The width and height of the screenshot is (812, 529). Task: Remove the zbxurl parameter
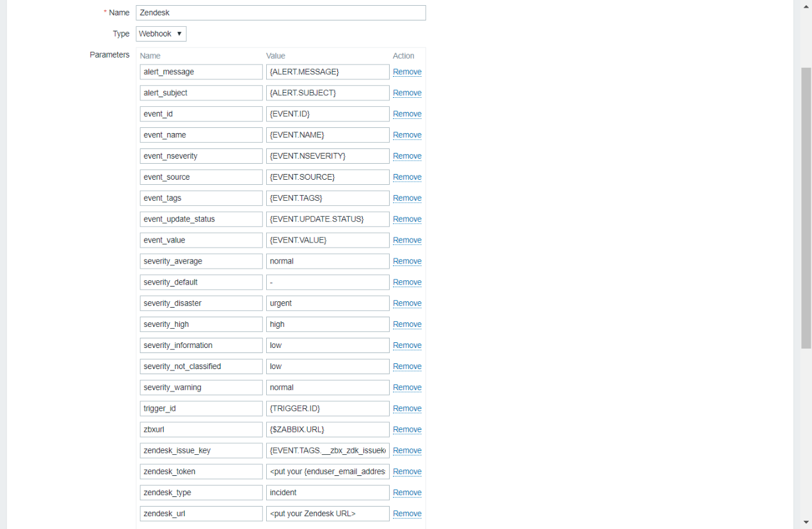click(x=407, y=429)
